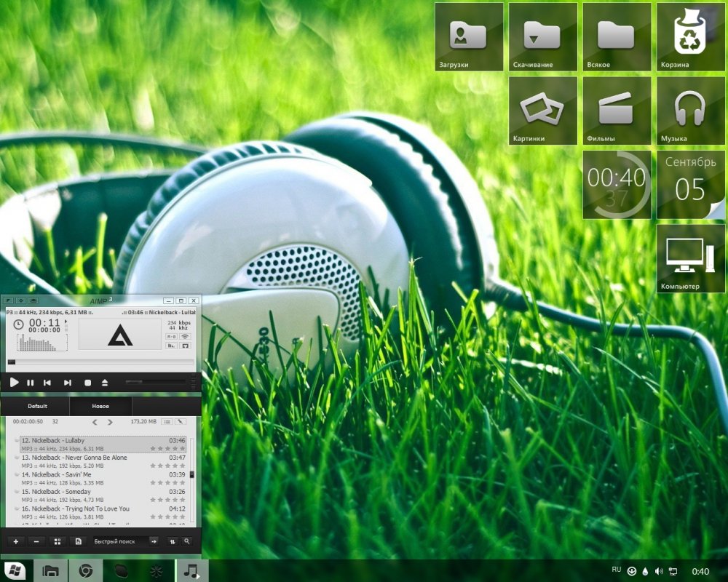Toggle the R-D shuffle button

pos(171,337)
